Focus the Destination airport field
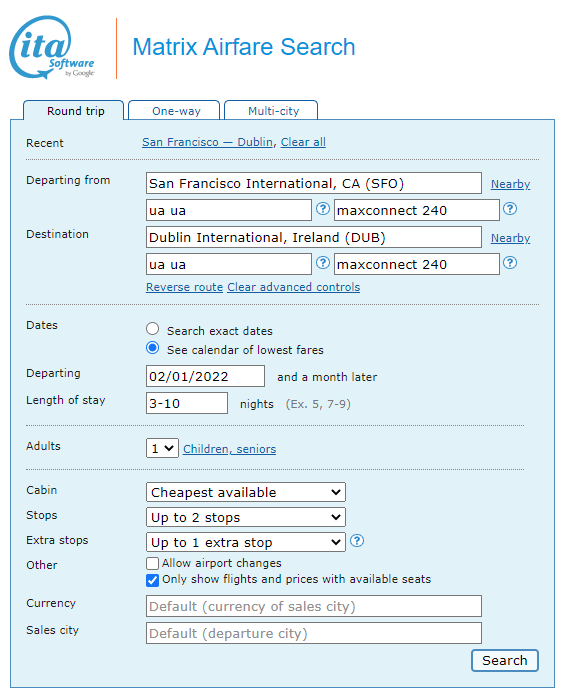This screenshot has height=699, width=573. (314, 237)
